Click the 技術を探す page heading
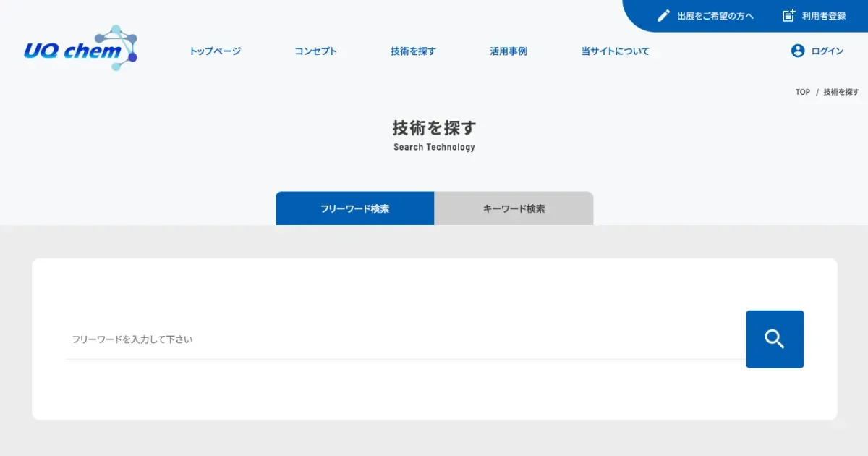Image resolution: width=868 pixels, height=456 pixels. (435, 127)
